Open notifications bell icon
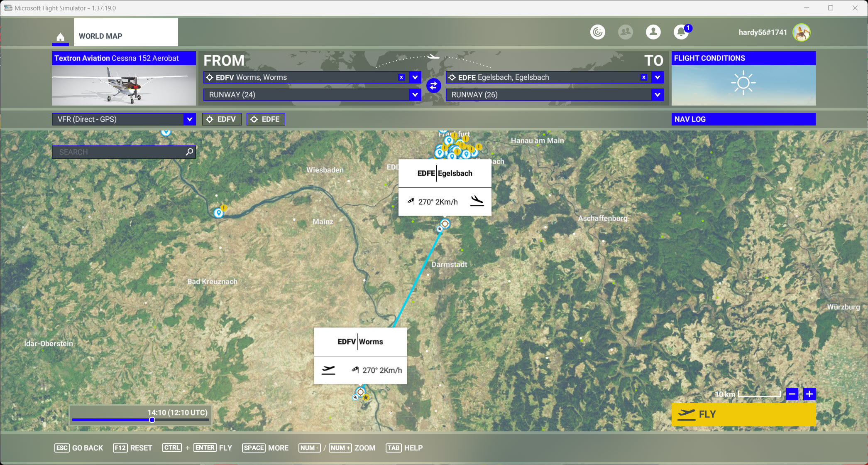 [681, 32]
